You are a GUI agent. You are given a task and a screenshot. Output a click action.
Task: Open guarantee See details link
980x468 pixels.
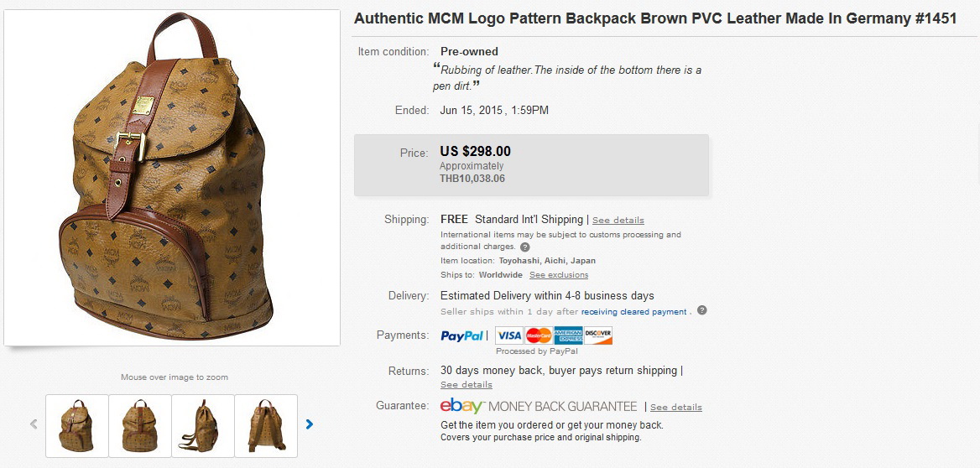pos(676,408)
